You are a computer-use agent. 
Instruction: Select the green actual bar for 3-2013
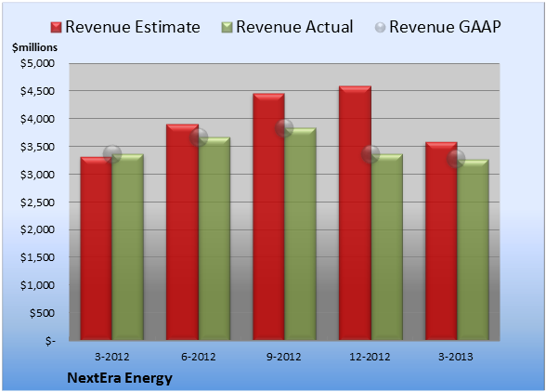(473, 250)
